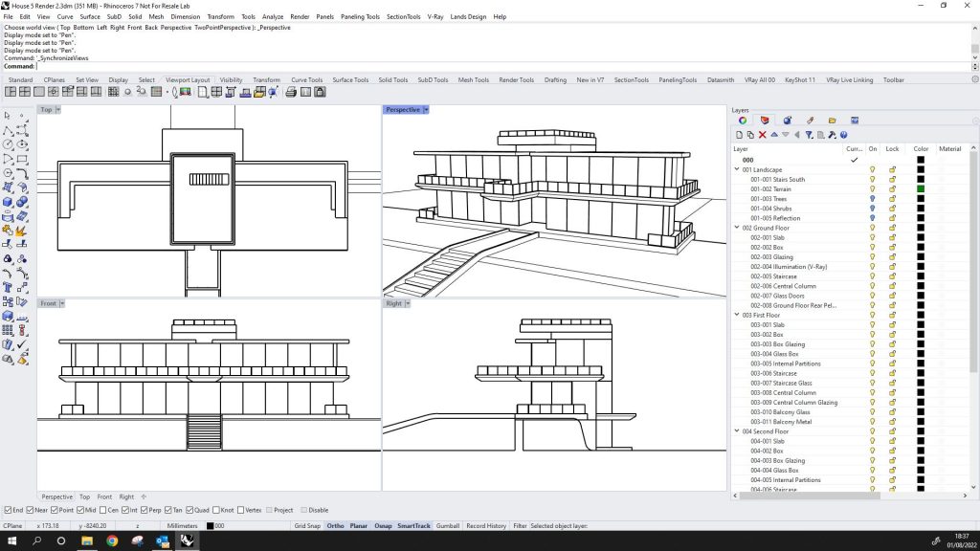Open the blue sphere materials panel tab
Viewport: 980px width, 551px height.
point(787,121)
